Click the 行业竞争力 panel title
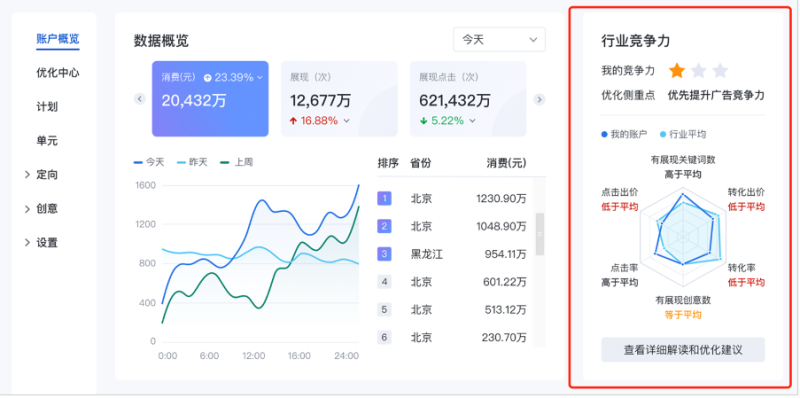800x398 pixels. coord(635,41)
